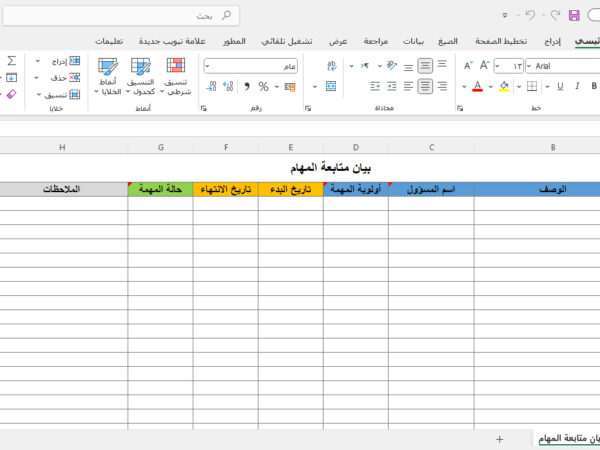
Task: Click the Accounting number format icon
Action: pos(290,87)
